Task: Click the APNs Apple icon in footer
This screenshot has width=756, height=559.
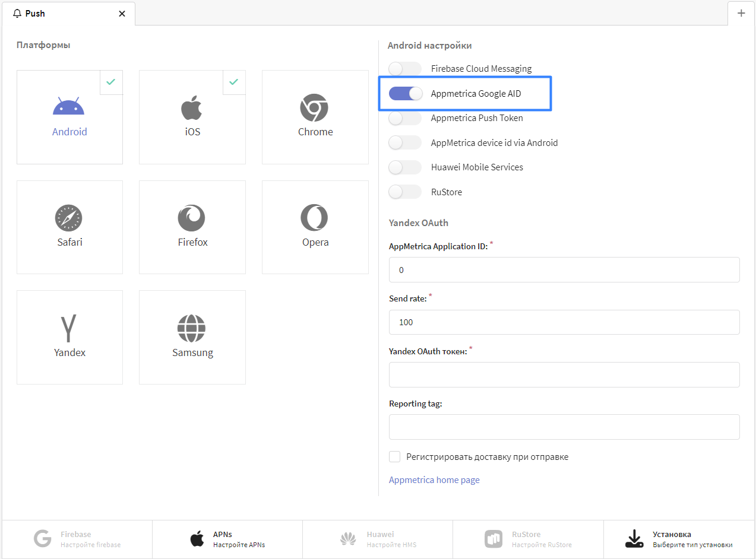Action: pyautogui.click(x=197, y=539)
